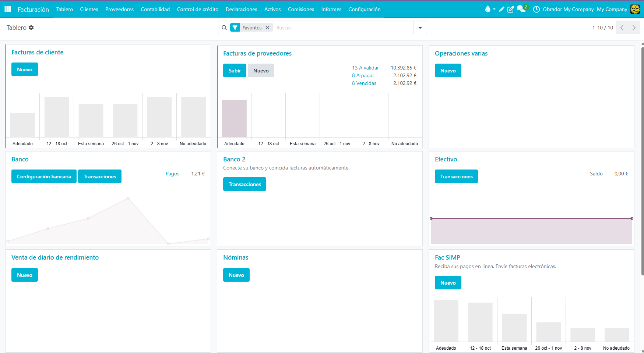Click the search magnifier icon
Viewport: 644px width, 353px height.
point(224,28)
